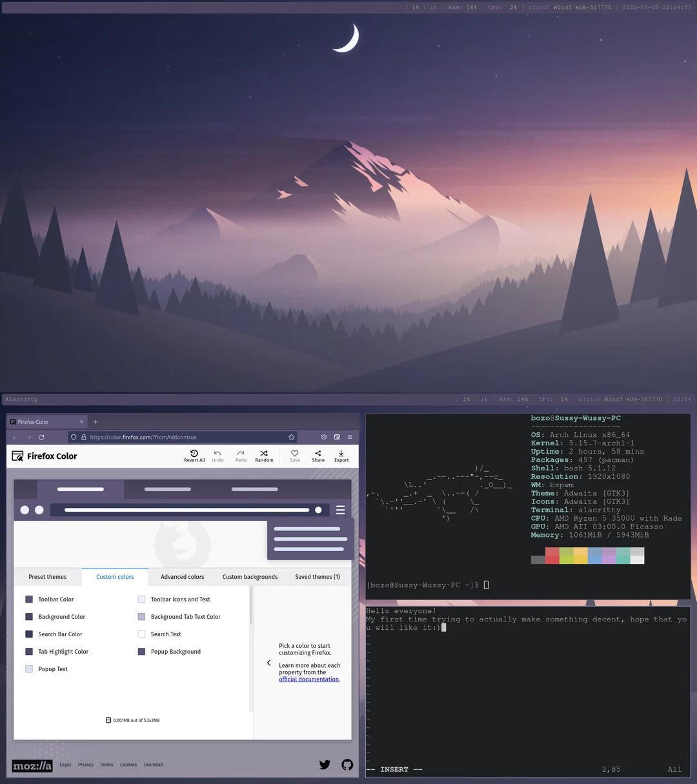The width and height of the screenshot is (697, 784).
Task: Open the Twitter icon at page bottom
Action: pyautogui.click(x=325, y=764)
